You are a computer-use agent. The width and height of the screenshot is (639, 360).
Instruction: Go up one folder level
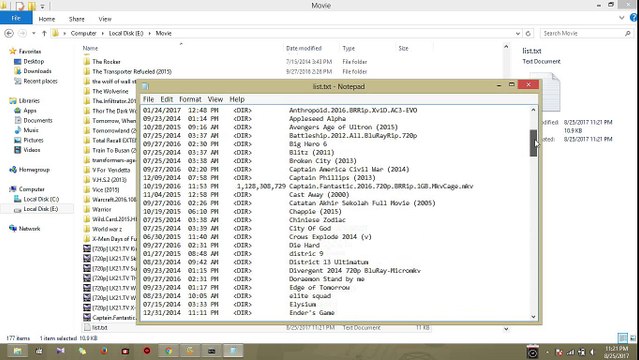click(44, 33)
